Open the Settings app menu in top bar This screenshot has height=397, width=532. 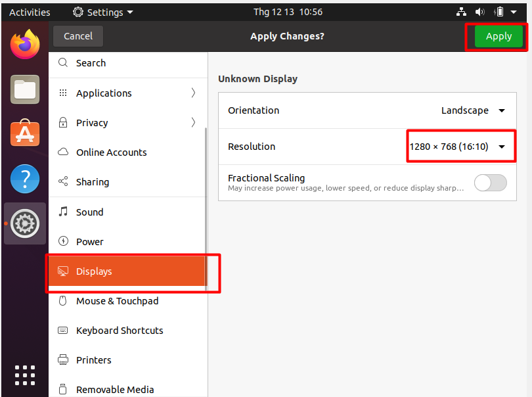pos(103,12)
